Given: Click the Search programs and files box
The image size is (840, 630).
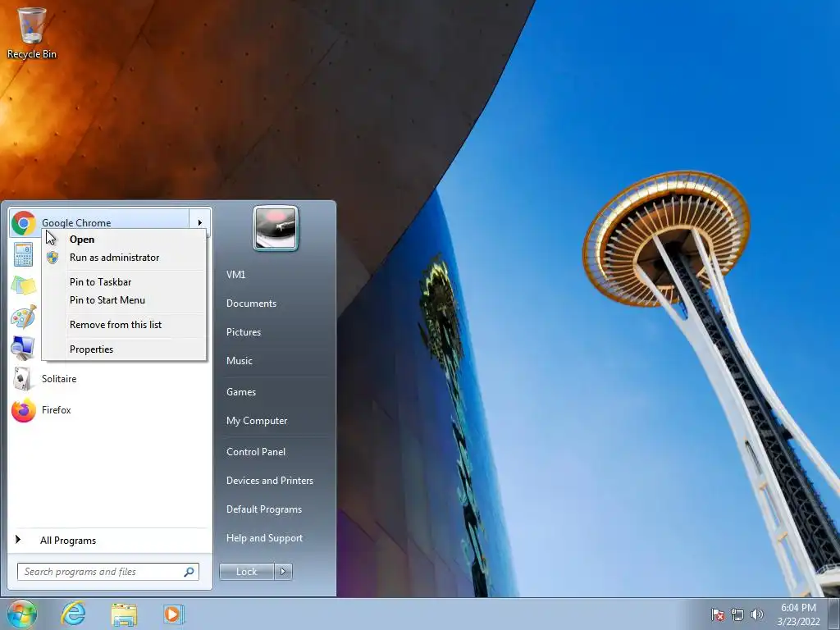Looking at the screenshot, I should pos(107,572).
